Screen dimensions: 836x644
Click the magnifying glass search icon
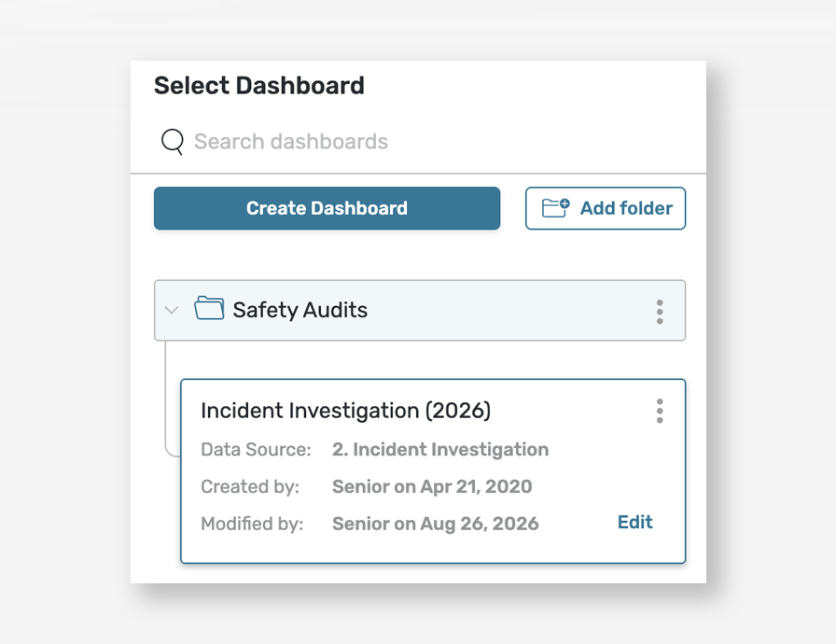pyautogui.click(x=173, y=142)
